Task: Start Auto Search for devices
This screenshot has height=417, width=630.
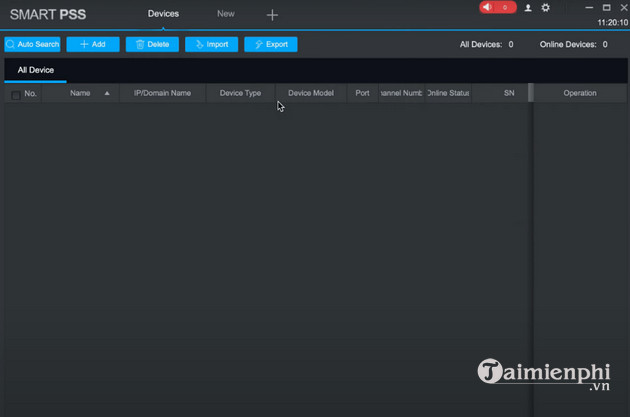Action: (32, 44)
